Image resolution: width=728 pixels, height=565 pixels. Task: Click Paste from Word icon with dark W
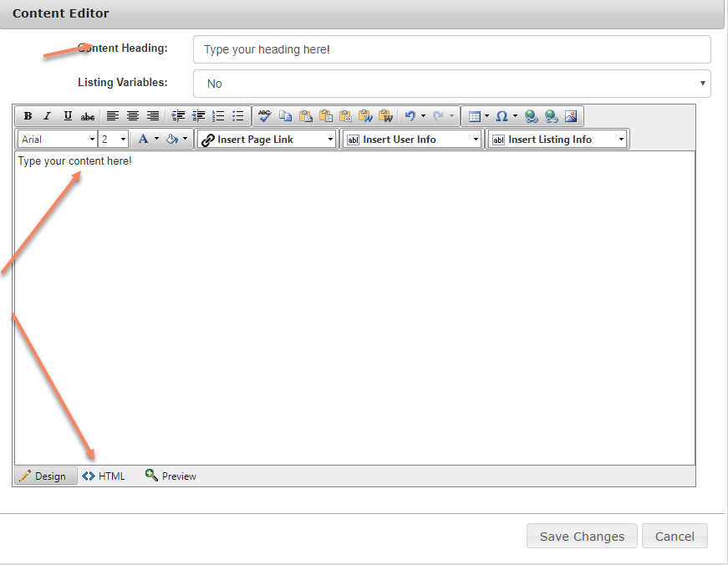click(x=386, y=116)
